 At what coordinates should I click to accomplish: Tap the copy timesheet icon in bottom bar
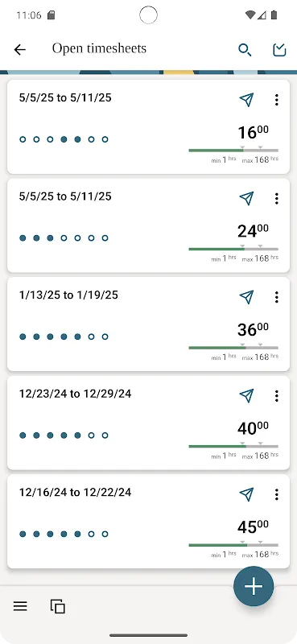pos(57,606)
